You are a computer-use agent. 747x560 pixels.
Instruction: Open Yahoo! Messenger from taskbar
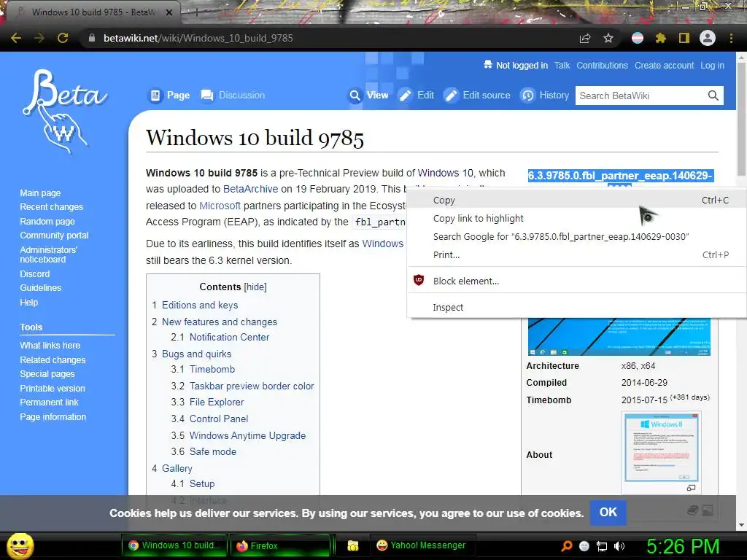coord(421,545)
